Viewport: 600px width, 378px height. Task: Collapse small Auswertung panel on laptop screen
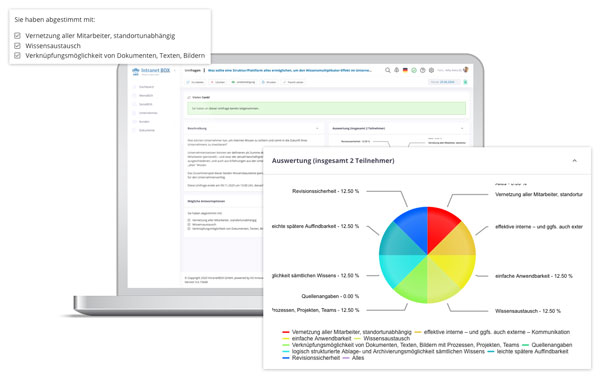(x=462, y=129)
